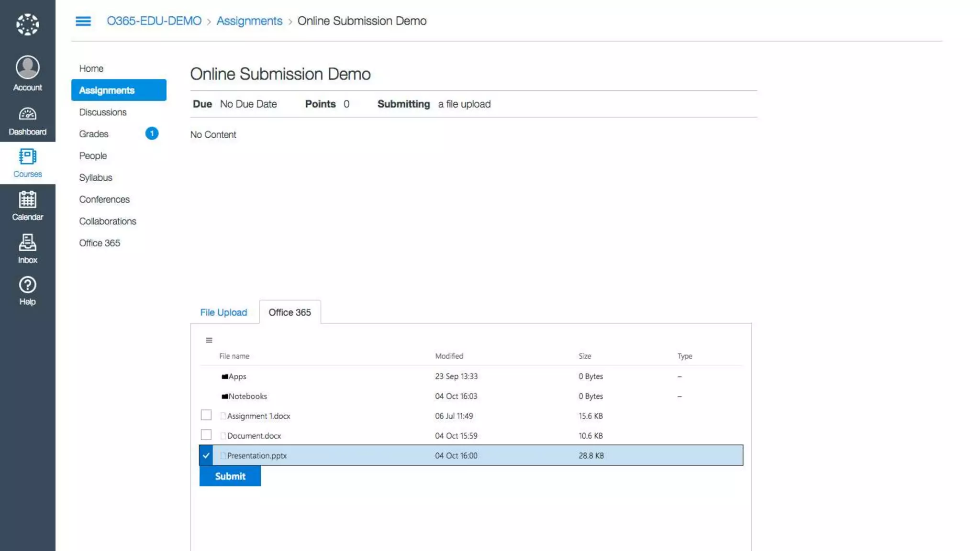Open the Account avatar menu
The width and height of the screenshot is (980, 551).
point(27,67)
